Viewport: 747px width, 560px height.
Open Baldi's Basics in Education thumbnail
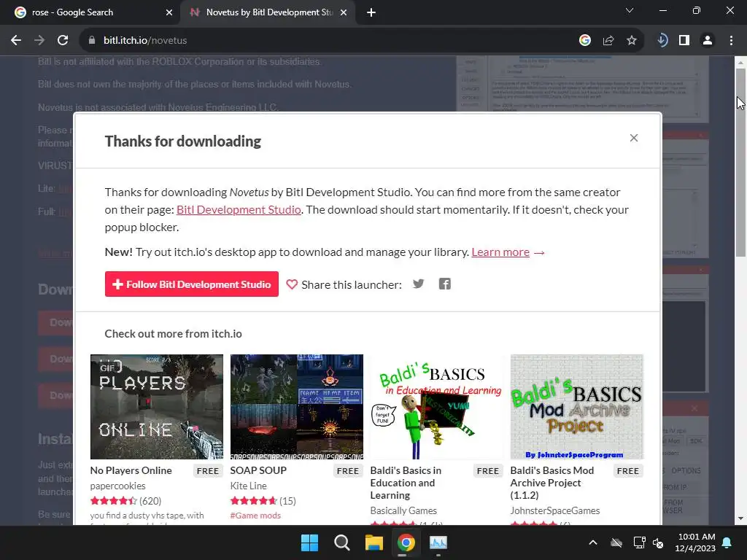click(x=437, y=407)
